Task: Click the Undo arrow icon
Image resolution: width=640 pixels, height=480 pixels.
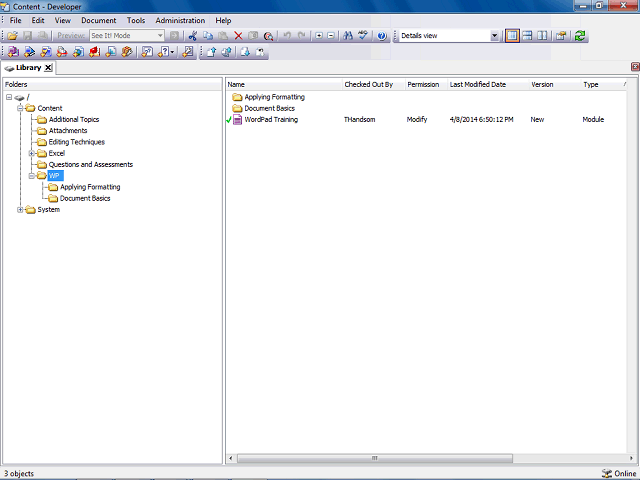Action: [x=287, y=36]
